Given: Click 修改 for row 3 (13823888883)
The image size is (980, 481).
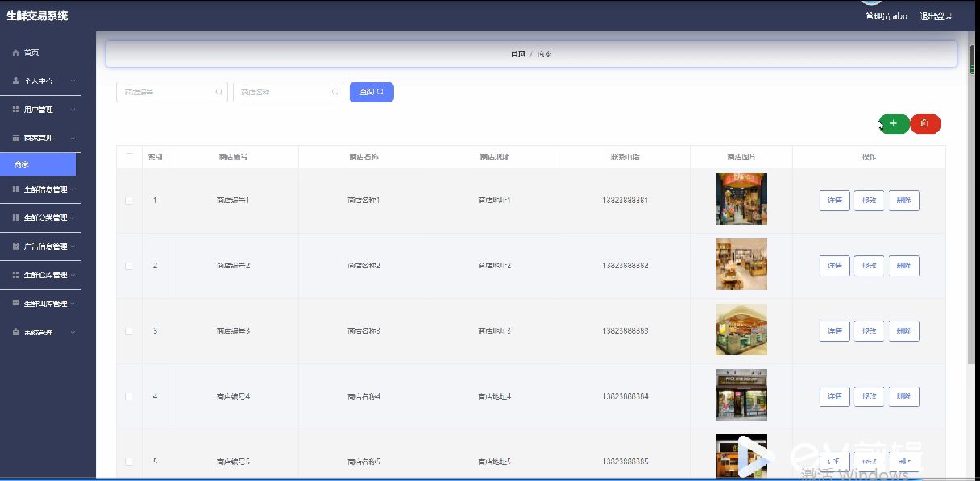Looking at the screenshot, I should point(869,330).
